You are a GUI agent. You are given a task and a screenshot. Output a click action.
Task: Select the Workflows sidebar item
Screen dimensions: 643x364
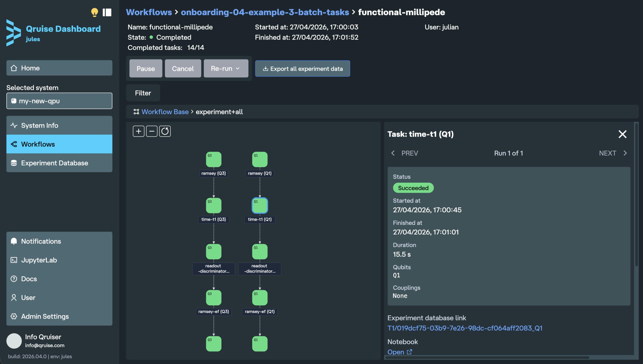click(x=59, y=144)
